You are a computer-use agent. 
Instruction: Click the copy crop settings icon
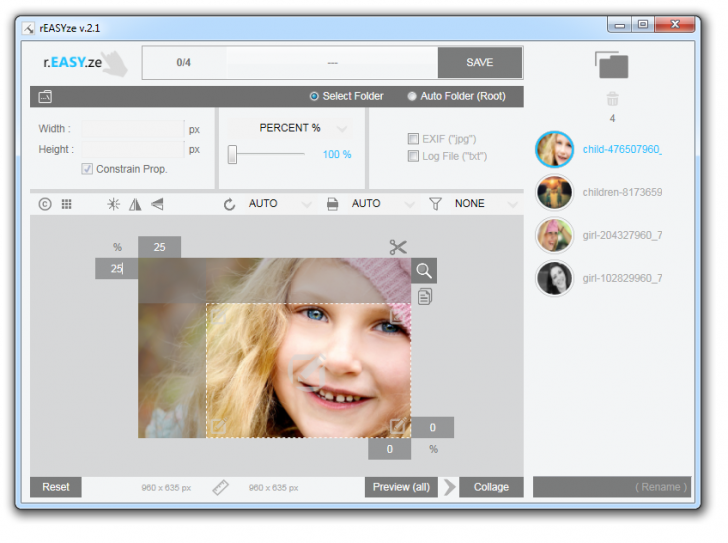coord(425,297)
